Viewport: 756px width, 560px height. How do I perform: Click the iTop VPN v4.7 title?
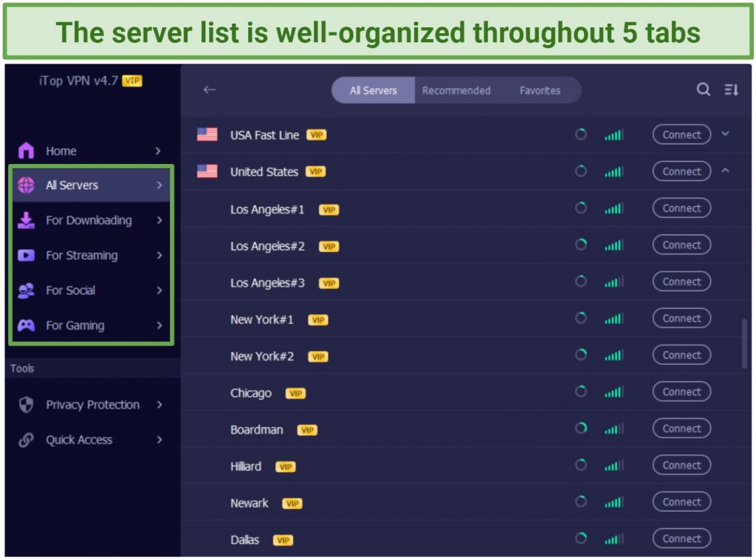78,81
